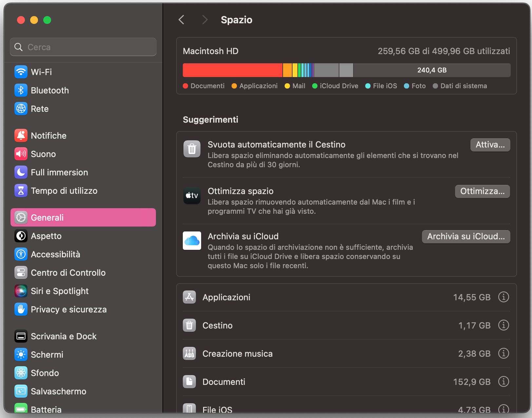Image resolution: width=532 pixels, height=418 pixels.
Task: Open info for Cestino storage row
Action: click(503, 325)
